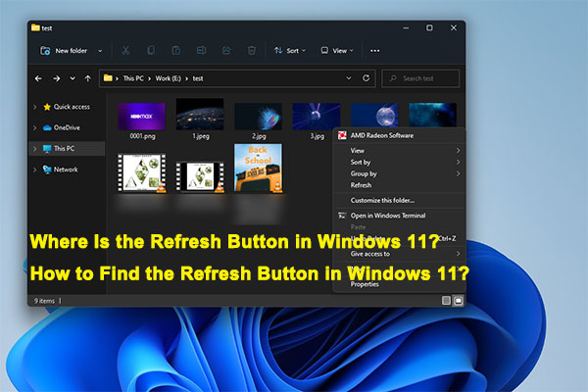Choose Refresh in the context menu
Screen dimensions: 588x392
click(x=399, y=185)
